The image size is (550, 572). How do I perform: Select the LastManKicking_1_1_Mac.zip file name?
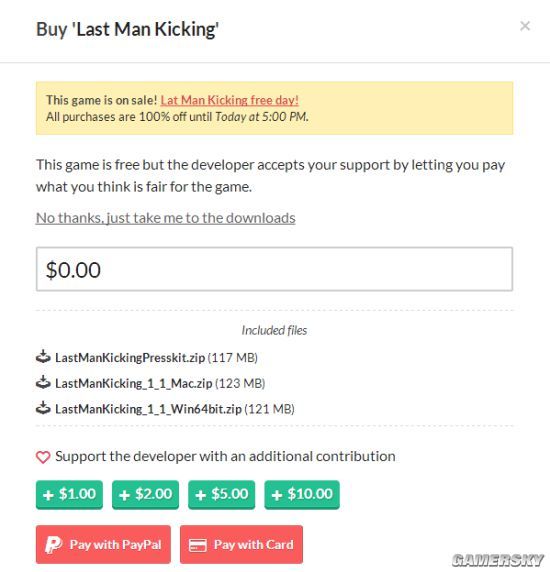[x=133, y=383]
